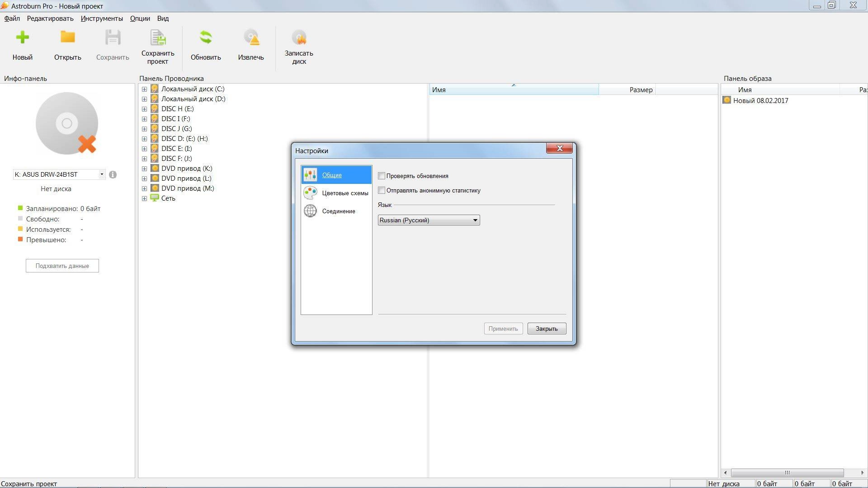Click the green plus New project icon
Screen dimensions: 868x488
tap(22, 38)
